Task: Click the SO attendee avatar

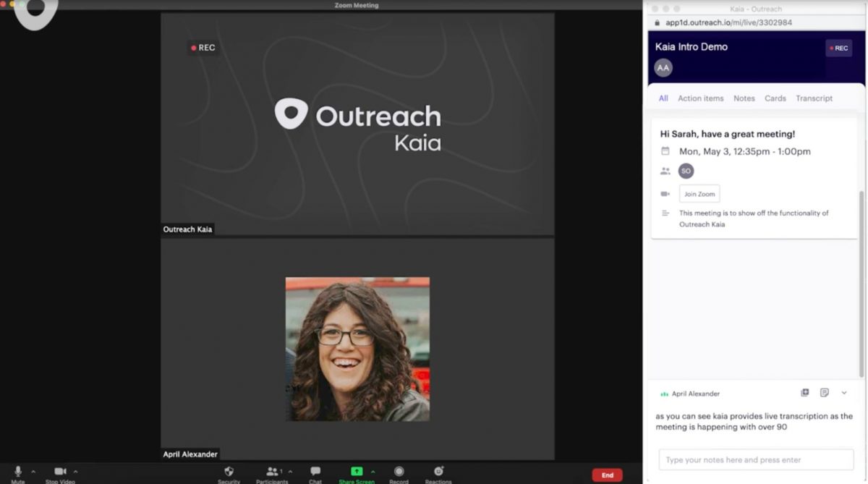Action: (686, 171)
